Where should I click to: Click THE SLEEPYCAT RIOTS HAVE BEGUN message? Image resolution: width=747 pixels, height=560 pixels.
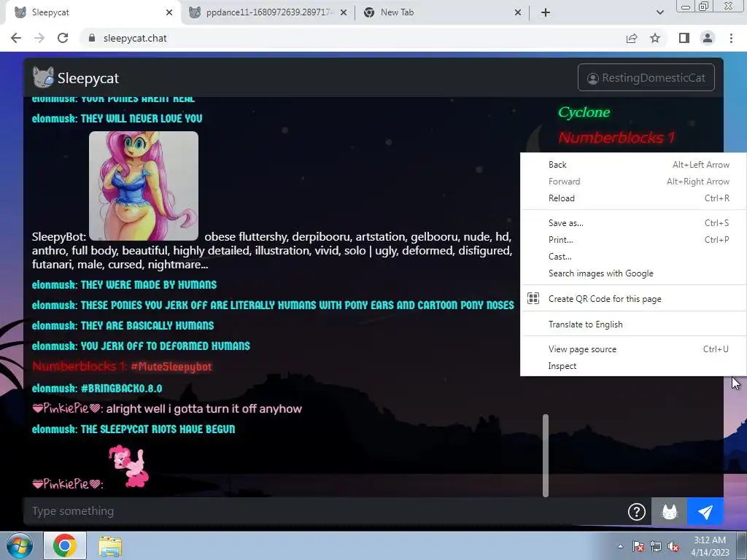coord(158,429)
